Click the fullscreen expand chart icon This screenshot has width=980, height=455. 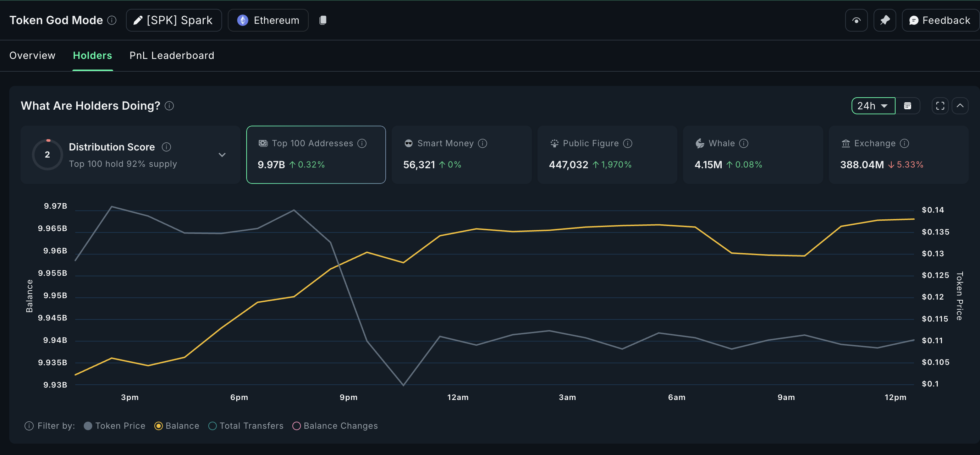point(940,106)
